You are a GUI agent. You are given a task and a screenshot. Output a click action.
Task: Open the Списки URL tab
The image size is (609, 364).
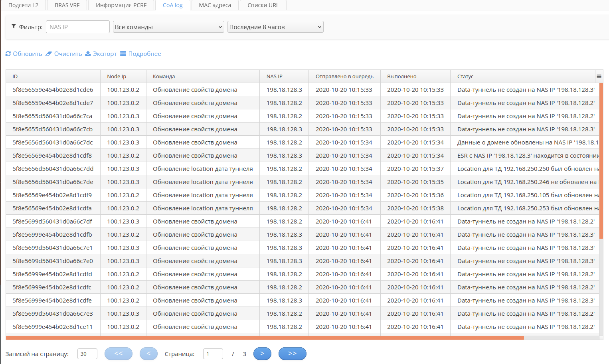[x=263, y=5]
